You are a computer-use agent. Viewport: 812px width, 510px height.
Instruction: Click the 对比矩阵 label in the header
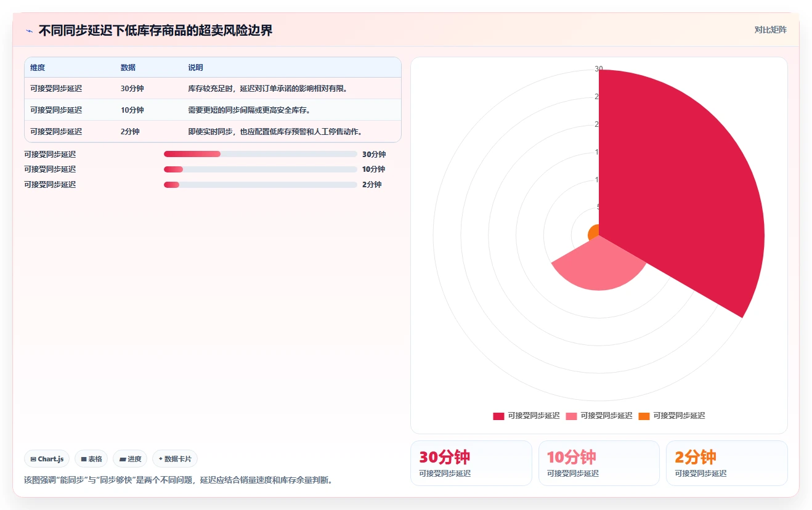tap(770, 30)
